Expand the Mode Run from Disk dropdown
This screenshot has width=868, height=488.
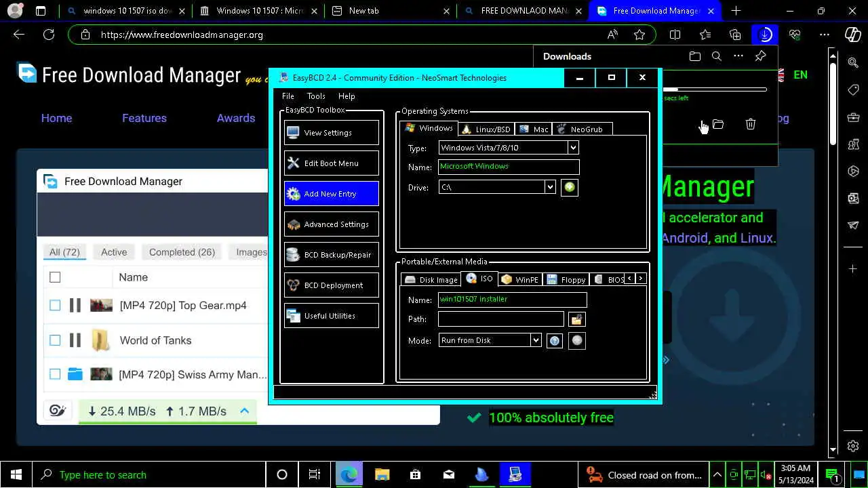click(536, 340)
